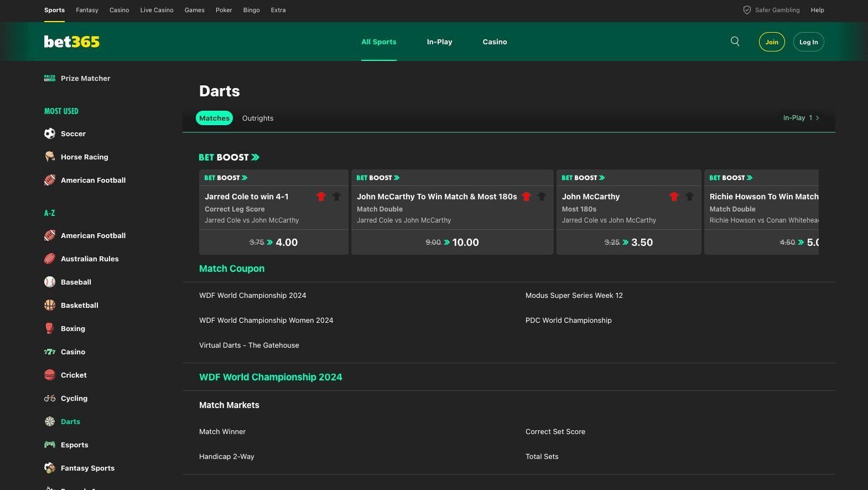Click the Cricket ball icon
This screenshot has height=490, width=868.
pyautogui.click(x=50, y=375)
